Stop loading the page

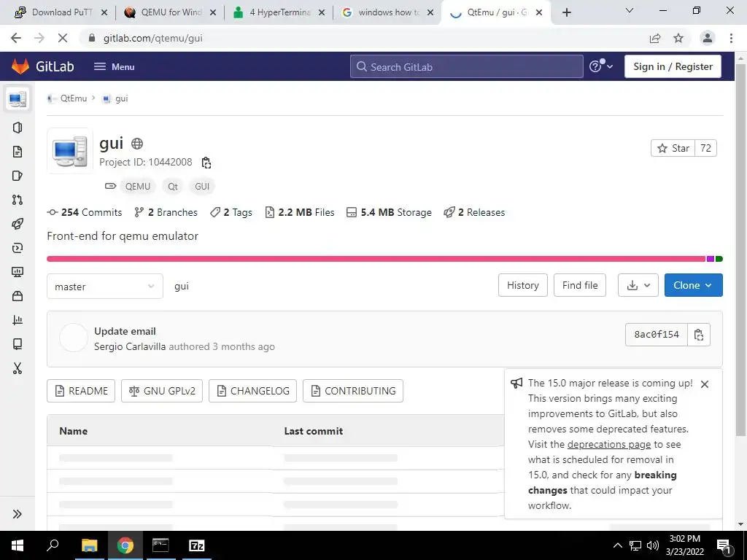click(63, 38)
